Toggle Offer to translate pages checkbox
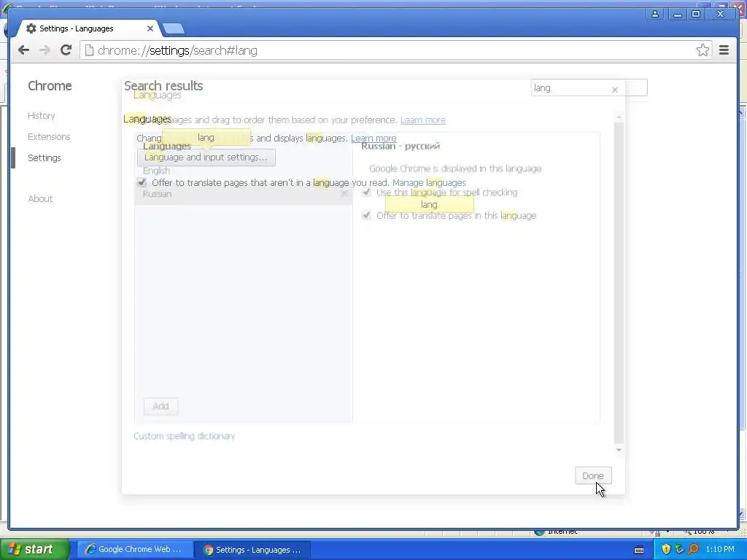This screenshot has width=747, height=560. [x=142, y=182]
